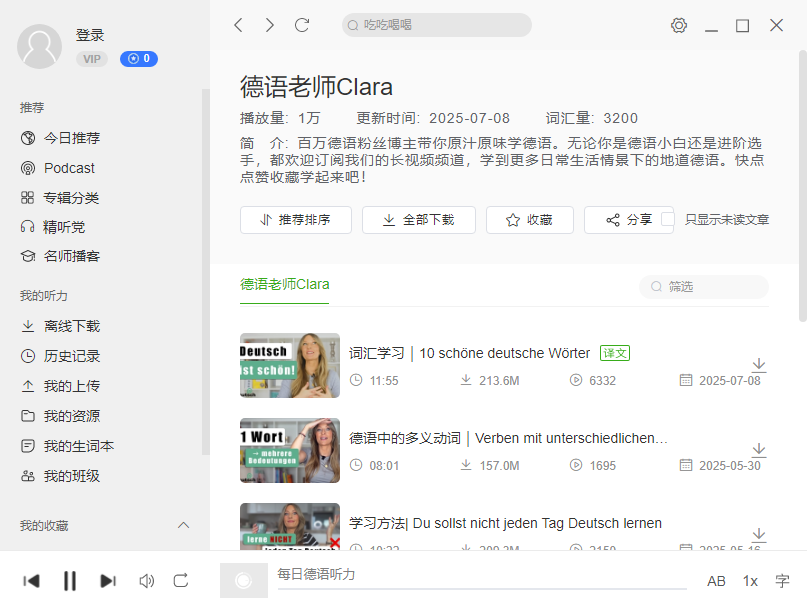
Task: Click the playback progress bar
Action: (x=482, y=588)
